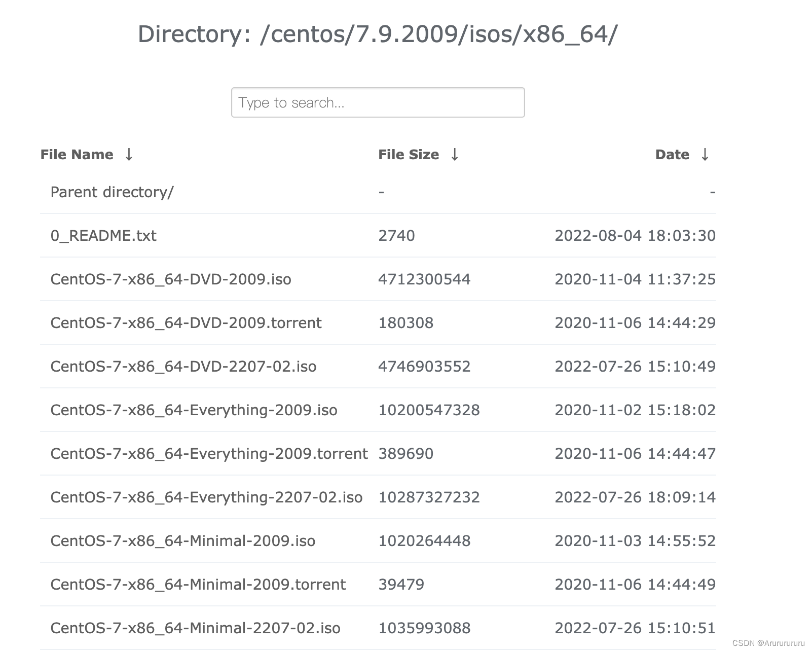This screenshot has height=651, width=812.
Task: Click date 2022-07-26 18:09:14
Action: tap(635, 497)
